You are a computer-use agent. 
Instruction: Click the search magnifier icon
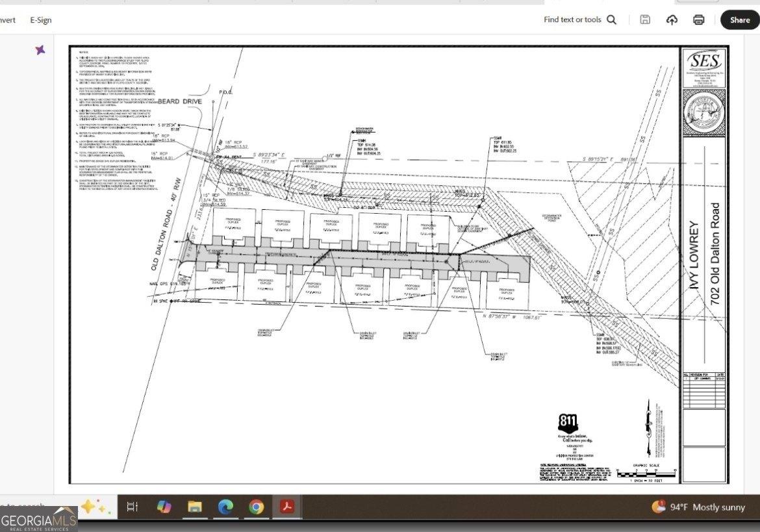[612, 20]
